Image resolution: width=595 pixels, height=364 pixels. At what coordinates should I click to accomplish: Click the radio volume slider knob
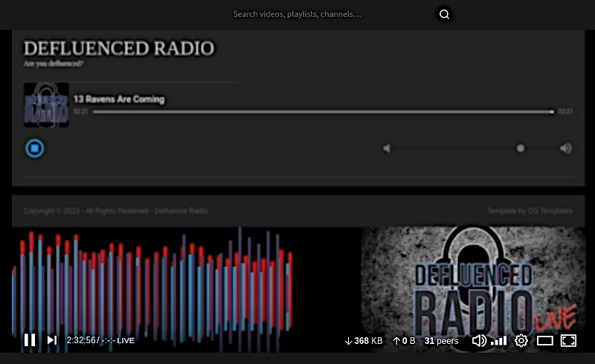521,149
